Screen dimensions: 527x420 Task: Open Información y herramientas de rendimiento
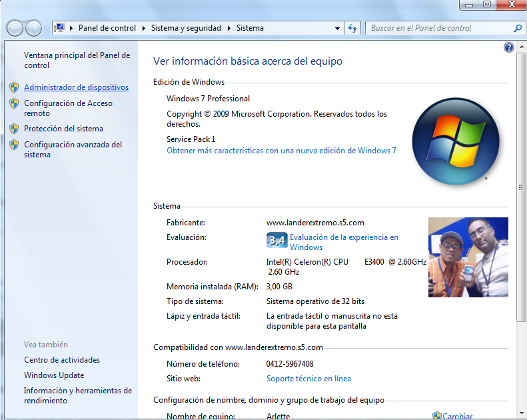pos(78,395)
